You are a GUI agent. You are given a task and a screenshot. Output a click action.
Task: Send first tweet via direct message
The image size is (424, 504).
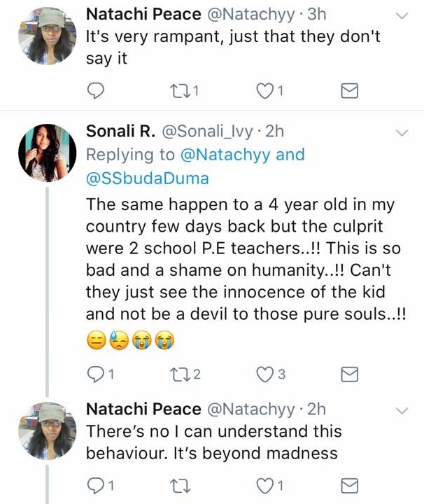[348, 90]
